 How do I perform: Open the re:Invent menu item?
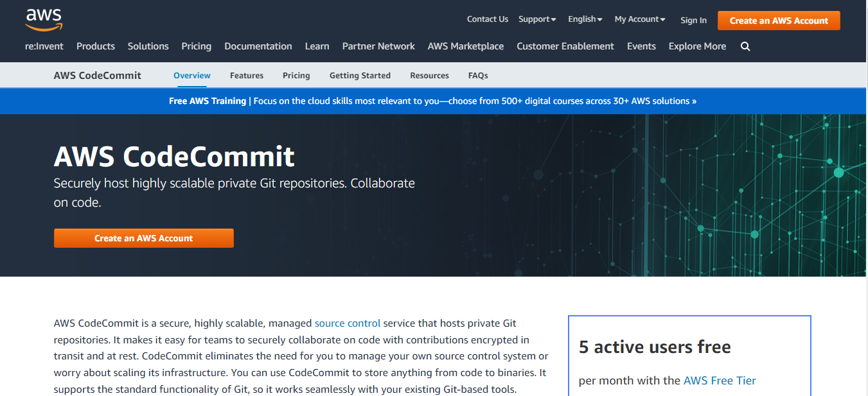click(44, 46)
